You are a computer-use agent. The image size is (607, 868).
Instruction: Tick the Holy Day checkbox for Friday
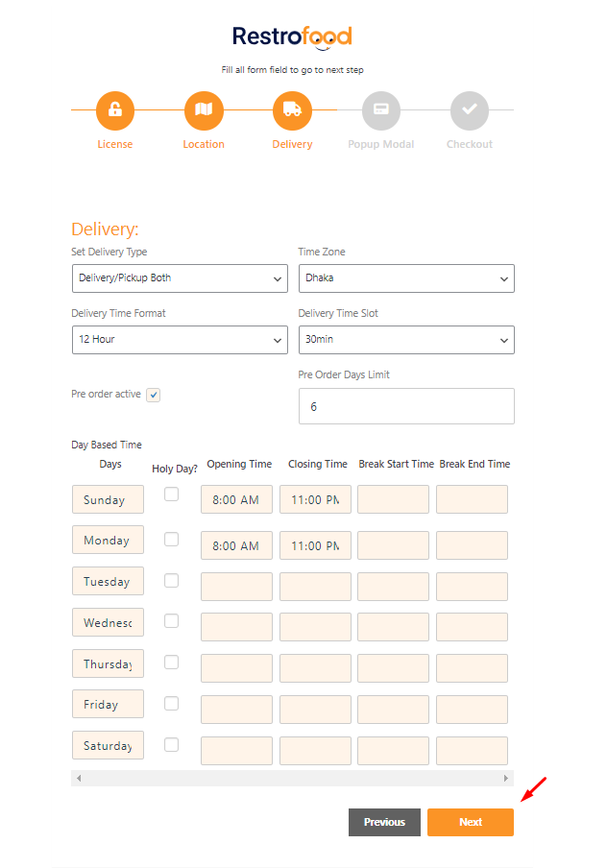(x=171, y=704)
